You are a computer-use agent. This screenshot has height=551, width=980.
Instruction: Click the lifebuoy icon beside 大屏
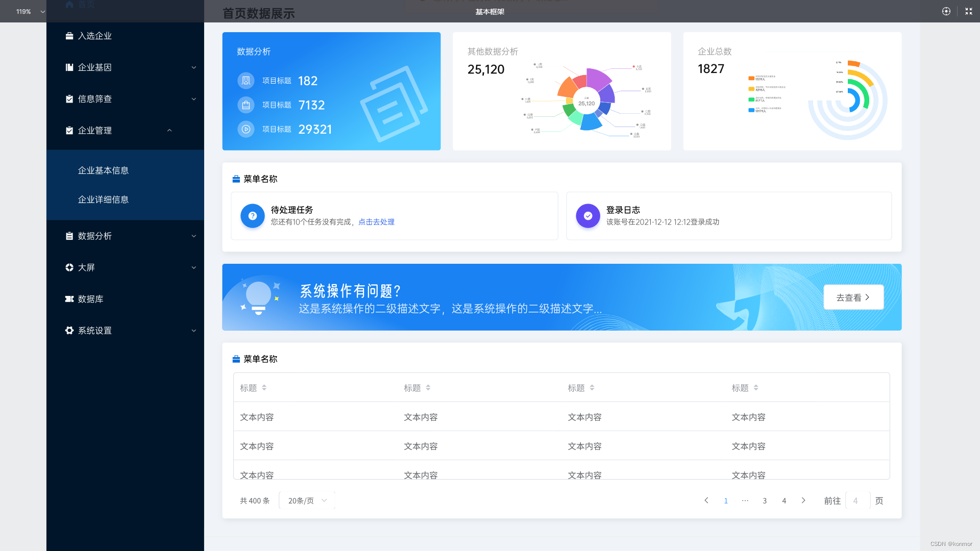click(x=69, y=267)
